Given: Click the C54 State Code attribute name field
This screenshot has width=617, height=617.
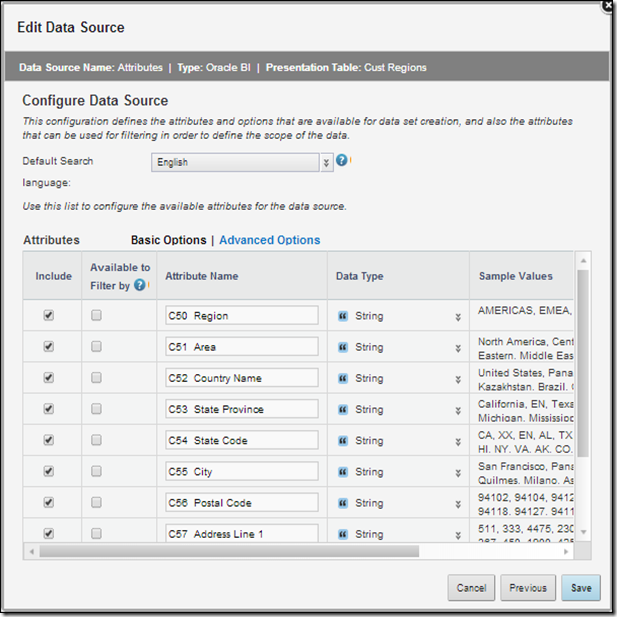Looking at the screenshot, I should 241,441.
